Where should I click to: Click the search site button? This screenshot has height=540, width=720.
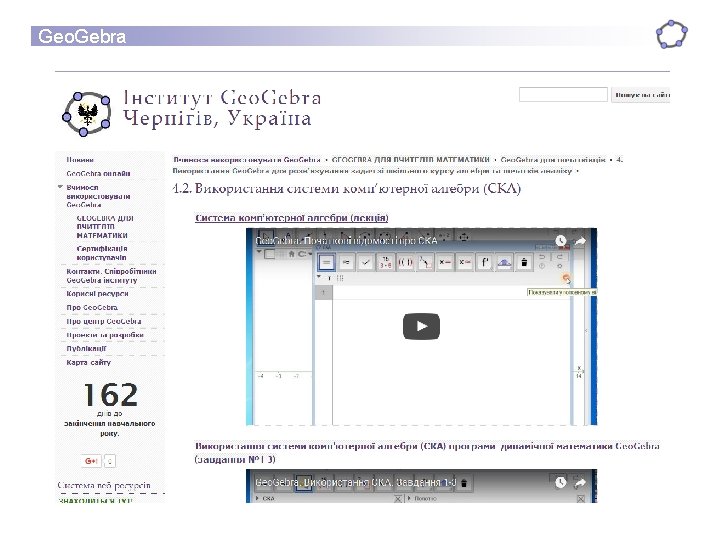coord(641,95)
